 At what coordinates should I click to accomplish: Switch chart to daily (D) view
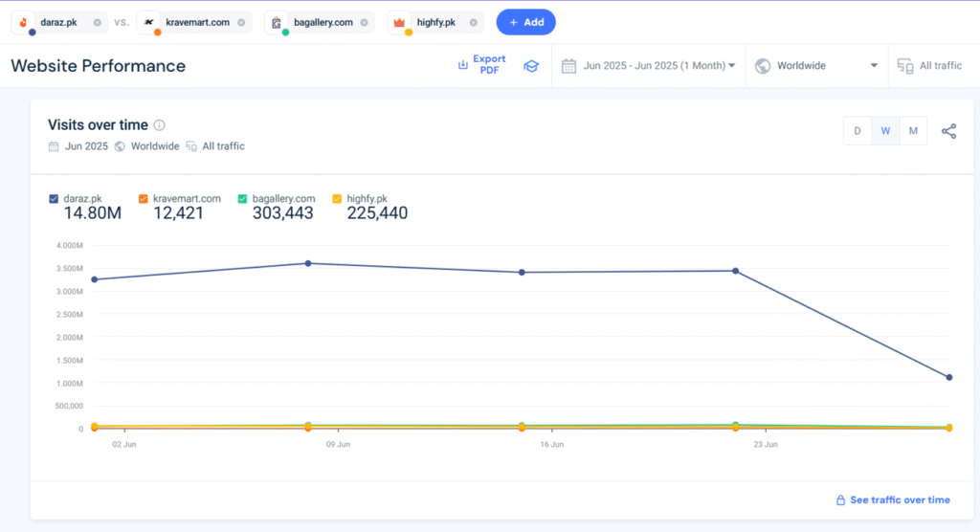(x=857, y=131)
